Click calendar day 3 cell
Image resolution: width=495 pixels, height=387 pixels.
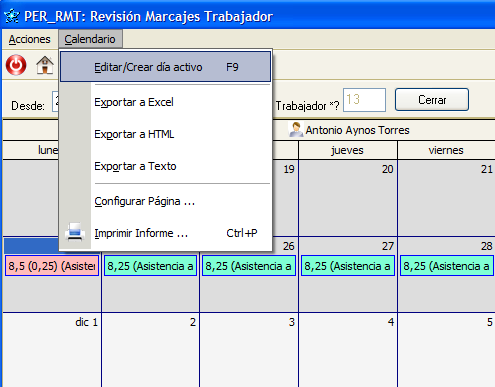coord(249,350)
